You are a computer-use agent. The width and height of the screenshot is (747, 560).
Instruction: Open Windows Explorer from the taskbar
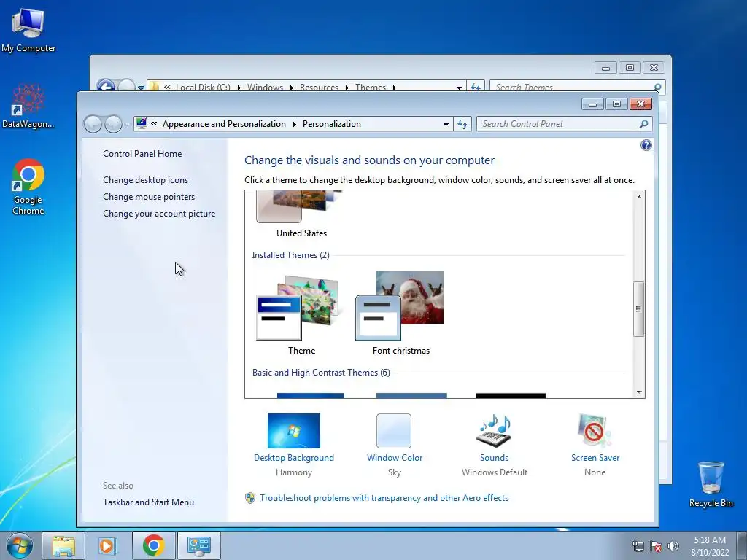[63, 545]
